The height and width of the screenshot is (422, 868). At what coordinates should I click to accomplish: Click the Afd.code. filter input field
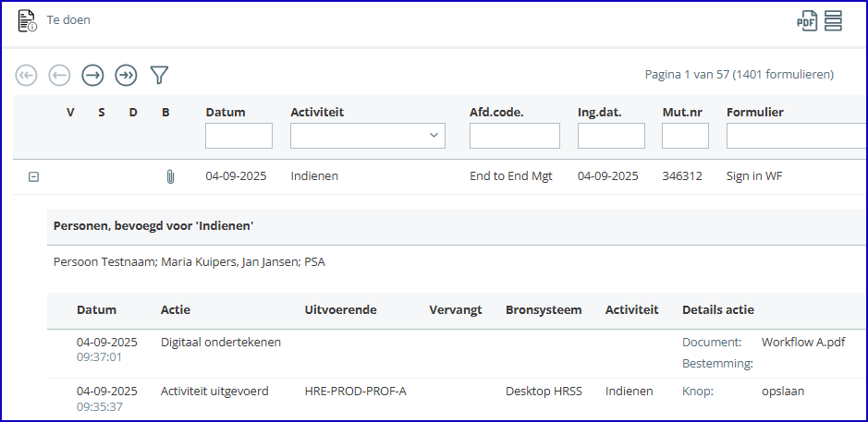[x=515, y=136]
